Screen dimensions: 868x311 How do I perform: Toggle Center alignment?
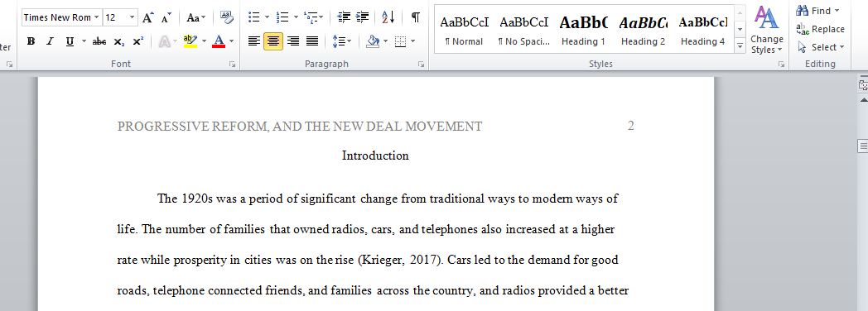coord(273,41)
